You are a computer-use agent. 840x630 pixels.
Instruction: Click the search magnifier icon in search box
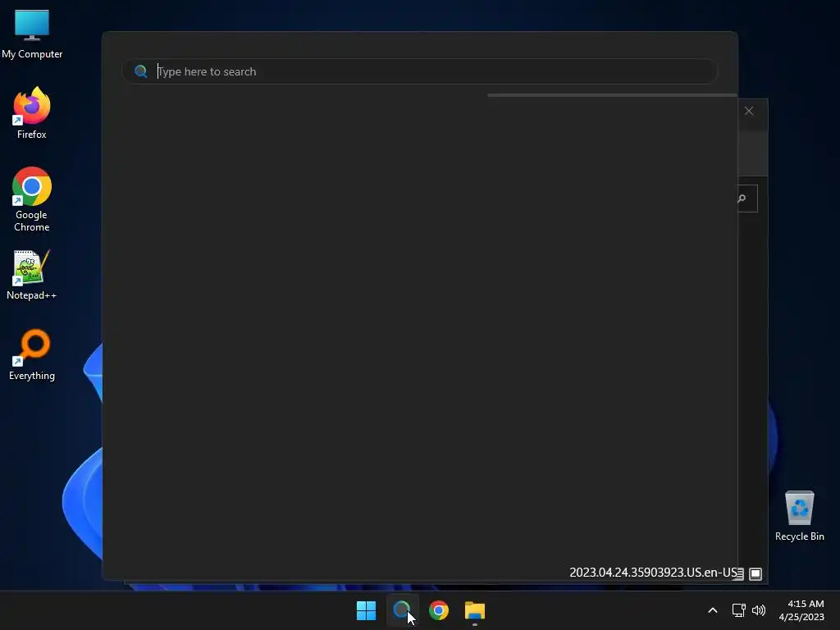pos(141,71)
